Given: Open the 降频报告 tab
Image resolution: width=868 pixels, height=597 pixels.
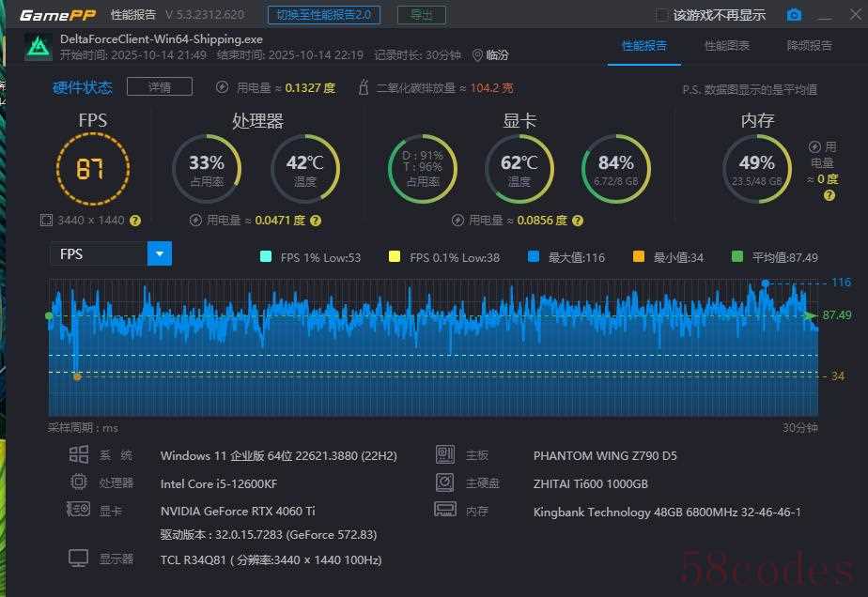Looking at the screenshot, I should click(809, 45).
